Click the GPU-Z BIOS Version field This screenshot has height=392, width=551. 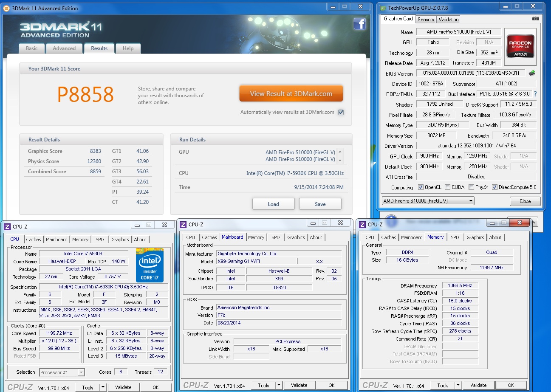[x=470, y=73]
